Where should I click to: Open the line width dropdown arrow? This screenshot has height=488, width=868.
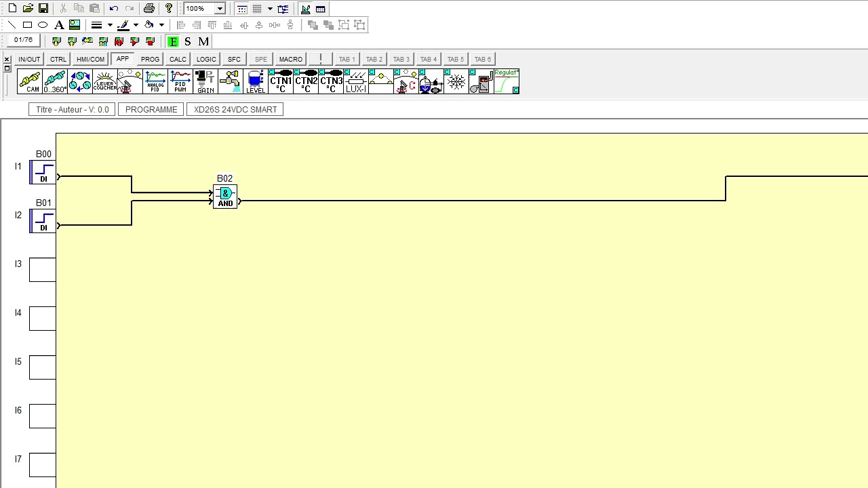tap(110, 25)
